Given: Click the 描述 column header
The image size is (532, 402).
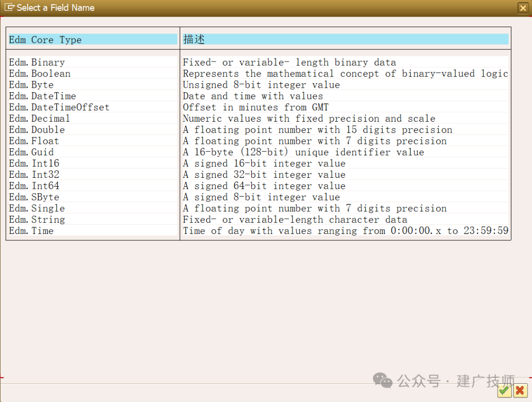Looking at the screenshot, I should click(x=346, y=39).
